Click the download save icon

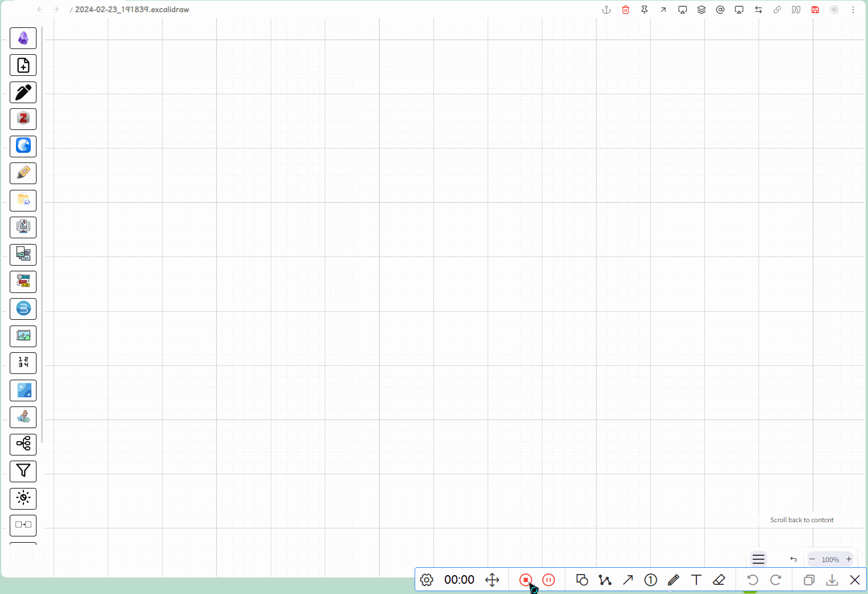pos(832,580)
